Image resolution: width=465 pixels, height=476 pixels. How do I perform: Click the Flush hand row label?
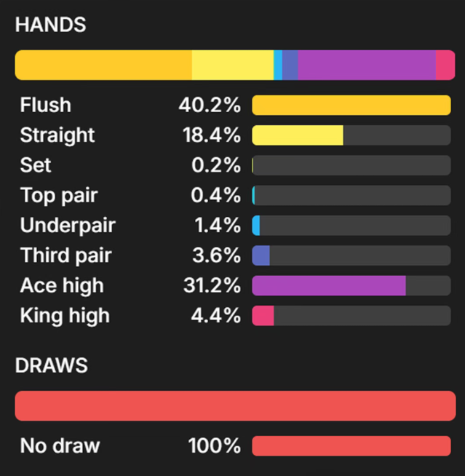[x=46, y=105]
